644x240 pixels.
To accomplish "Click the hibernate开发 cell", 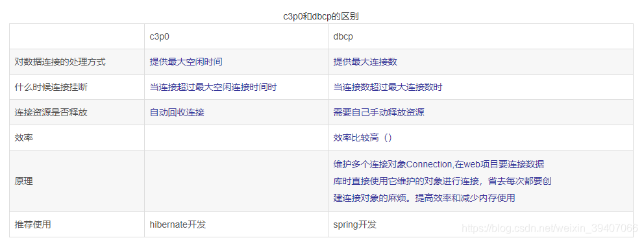I will click(x=236, y=224).
